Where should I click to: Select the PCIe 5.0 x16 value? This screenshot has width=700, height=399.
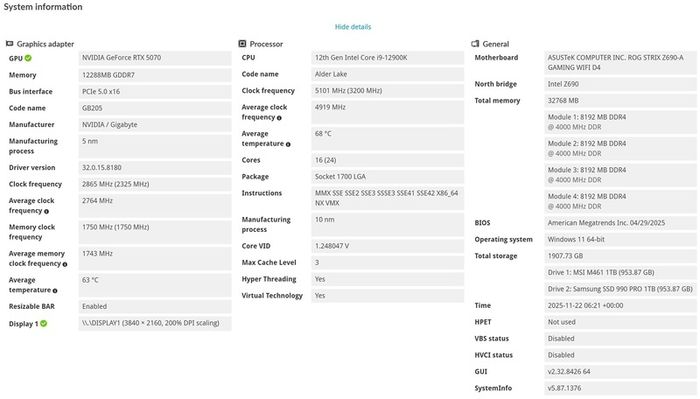pos(155,91)
